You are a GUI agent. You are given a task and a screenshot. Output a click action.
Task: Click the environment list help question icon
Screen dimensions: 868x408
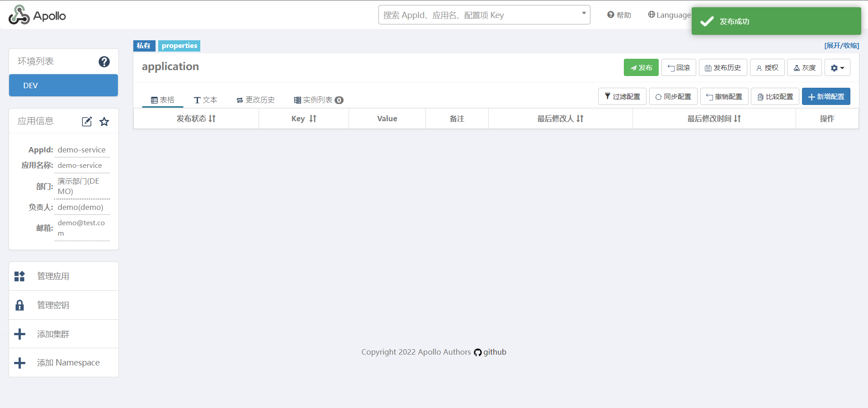[x=104, y=62]
